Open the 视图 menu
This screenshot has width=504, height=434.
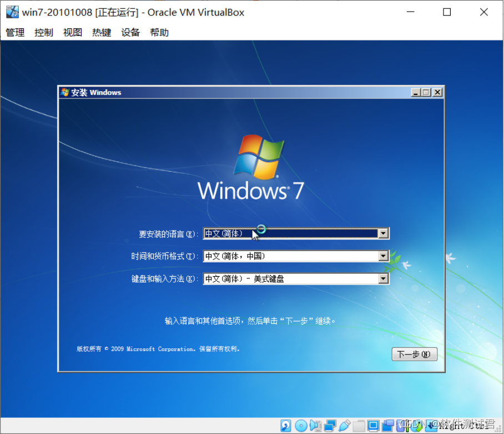coord(73,32)
